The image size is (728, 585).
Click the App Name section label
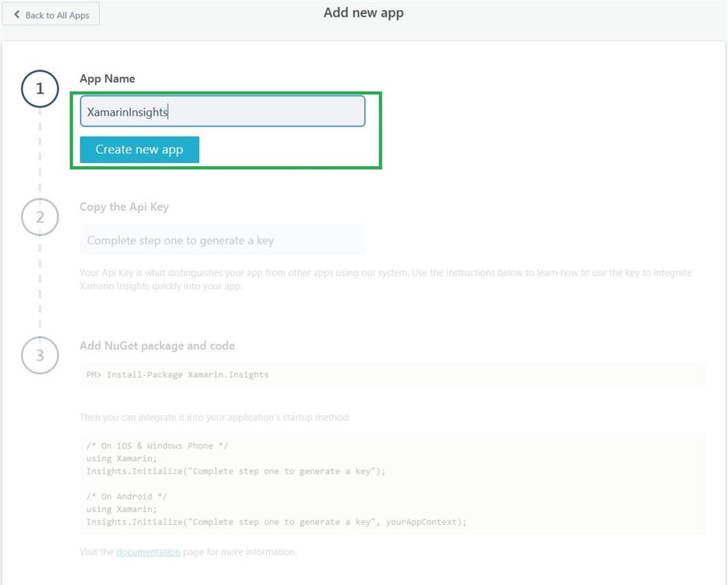point(107,78)
